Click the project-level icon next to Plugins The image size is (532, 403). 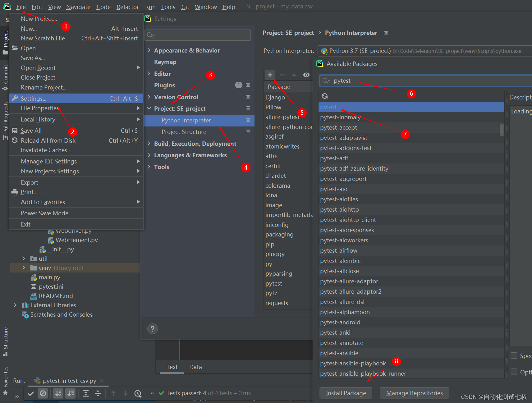(x=248, y=85)
